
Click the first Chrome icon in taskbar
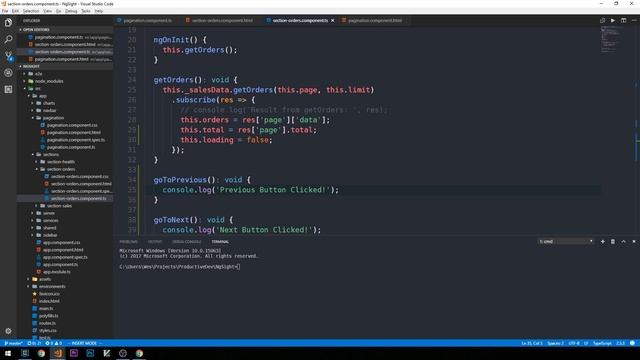coord(41,353)
